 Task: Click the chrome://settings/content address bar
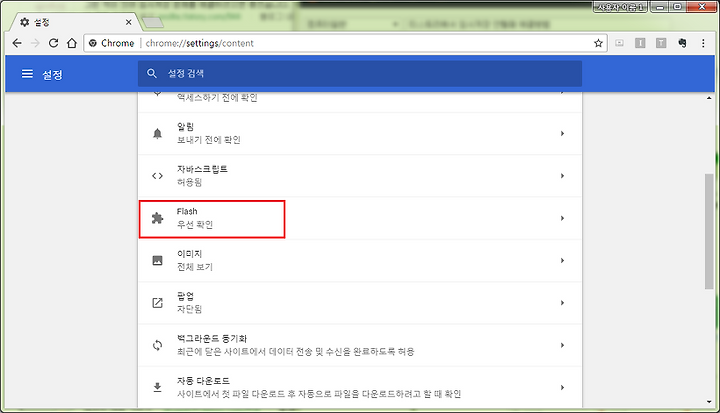pyautogui.click(x=343, y=43)
